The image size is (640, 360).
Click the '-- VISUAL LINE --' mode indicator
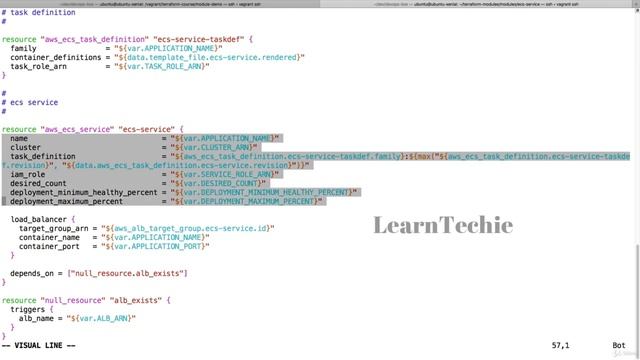(x=39, y=346)
